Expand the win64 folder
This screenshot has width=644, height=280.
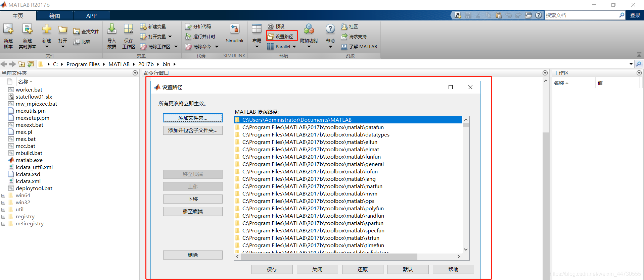[x=3, y=195]
